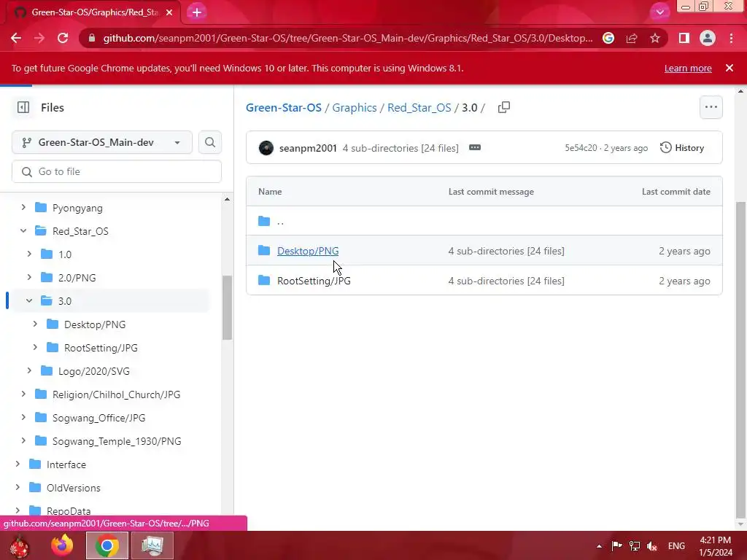The height and width of the screenshot is (560, 747).
Task: Open Chrome side panel icon
Action: (x=684, y=38)
